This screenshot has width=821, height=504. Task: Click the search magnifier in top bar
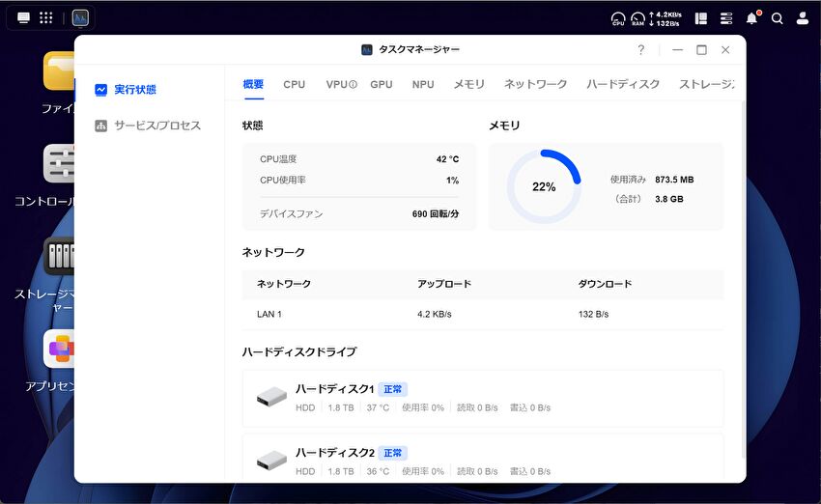click(x=777, y=18)
